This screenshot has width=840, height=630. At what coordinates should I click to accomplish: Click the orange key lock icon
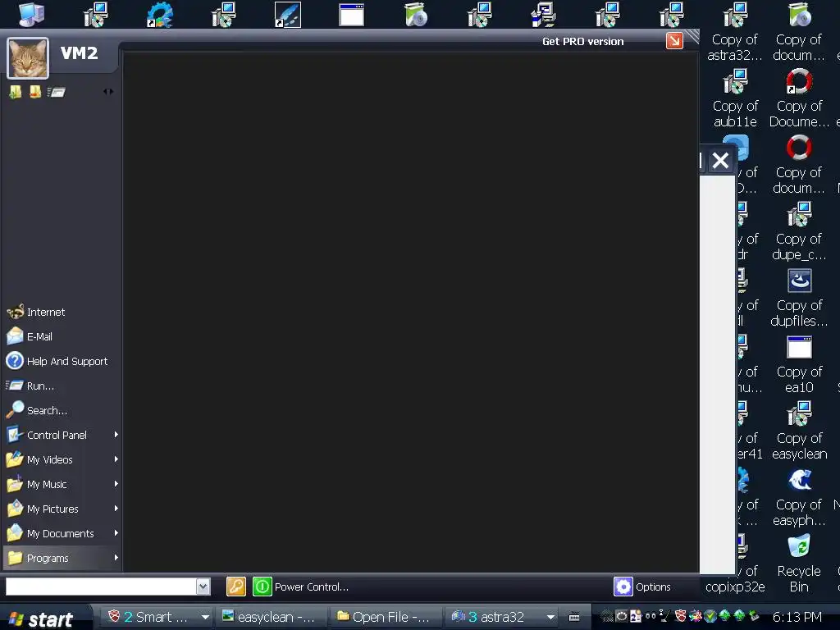(236, 587)
